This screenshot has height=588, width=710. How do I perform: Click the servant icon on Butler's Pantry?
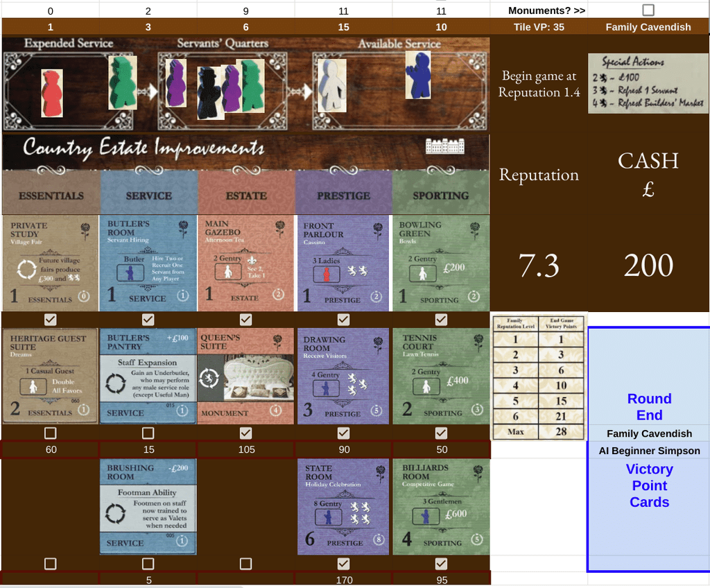[116, 383]
